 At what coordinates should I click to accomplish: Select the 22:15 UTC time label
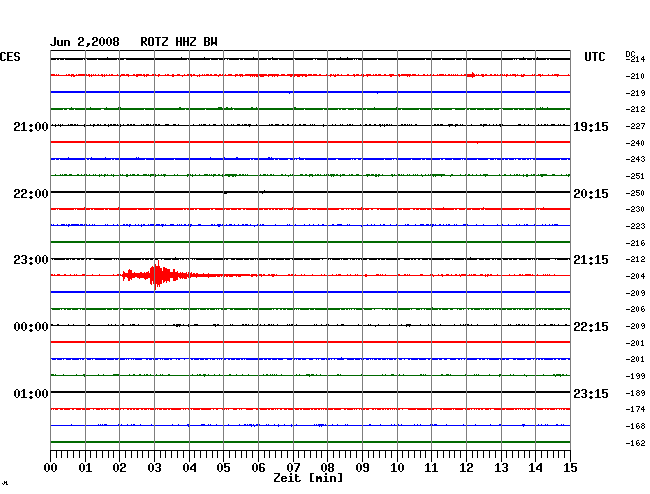(591, 327)
